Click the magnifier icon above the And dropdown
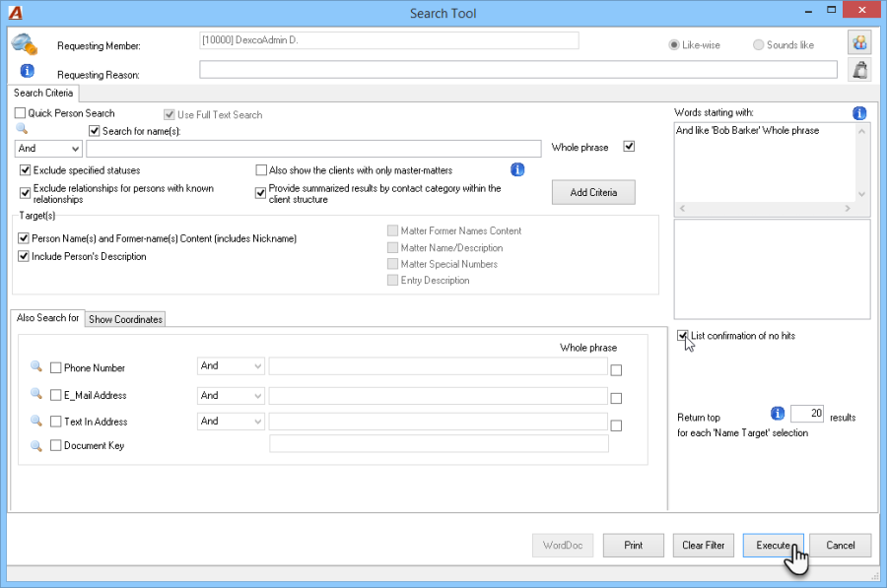This screenshot has width=887, height=588. [x=22, y=128]
